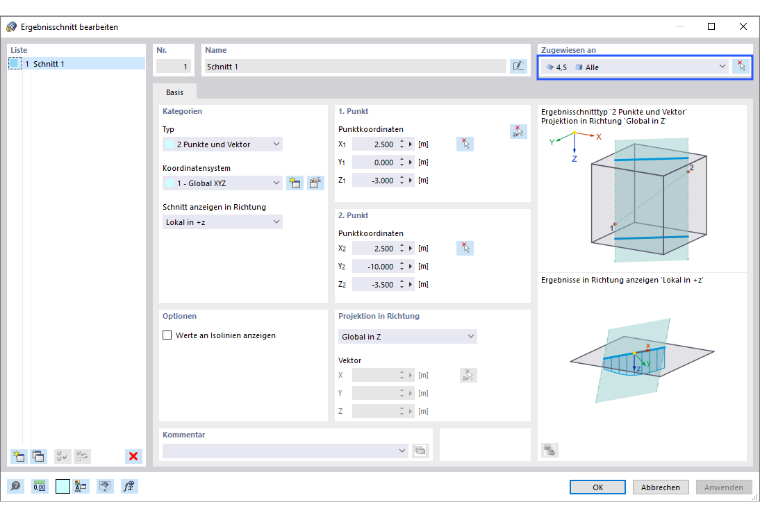Click the Name input field
This screenshot has height=517, width=760.
click(355, 66)
